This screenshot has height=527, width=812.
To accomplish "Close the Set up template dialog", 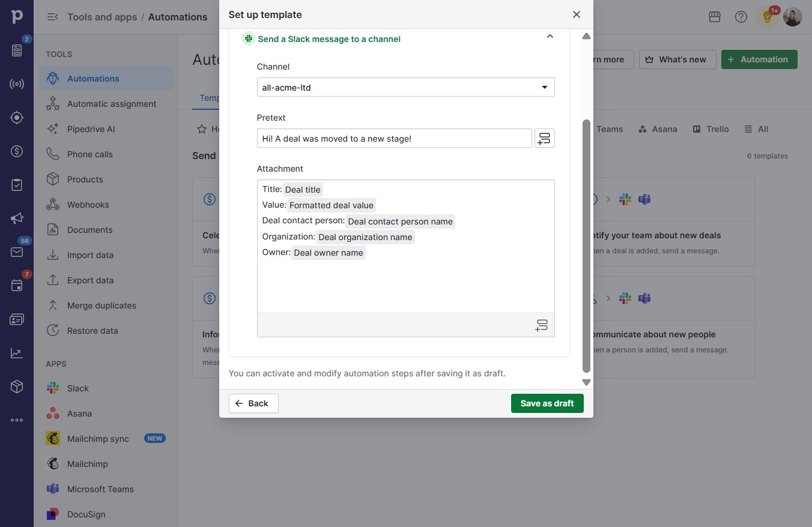I will point(577,14).
